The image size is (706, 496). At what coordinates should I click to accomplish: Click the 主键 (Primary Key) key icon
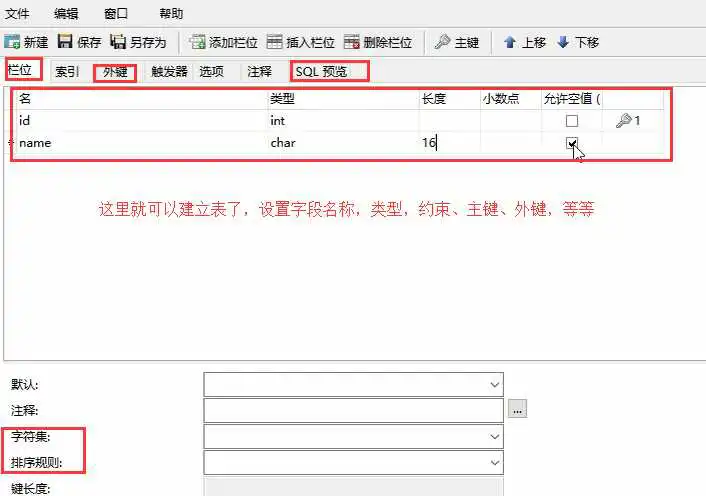coord(442,42)
